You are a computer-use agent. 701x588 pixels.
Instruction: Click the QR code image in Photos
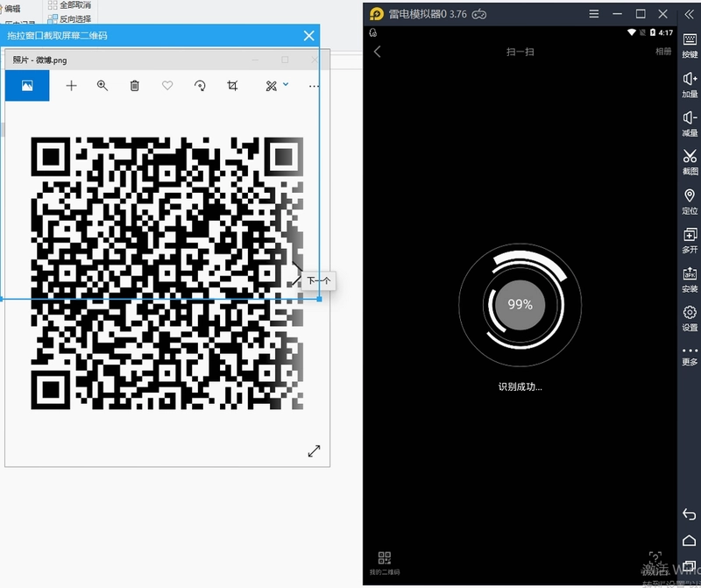point(167,273)
